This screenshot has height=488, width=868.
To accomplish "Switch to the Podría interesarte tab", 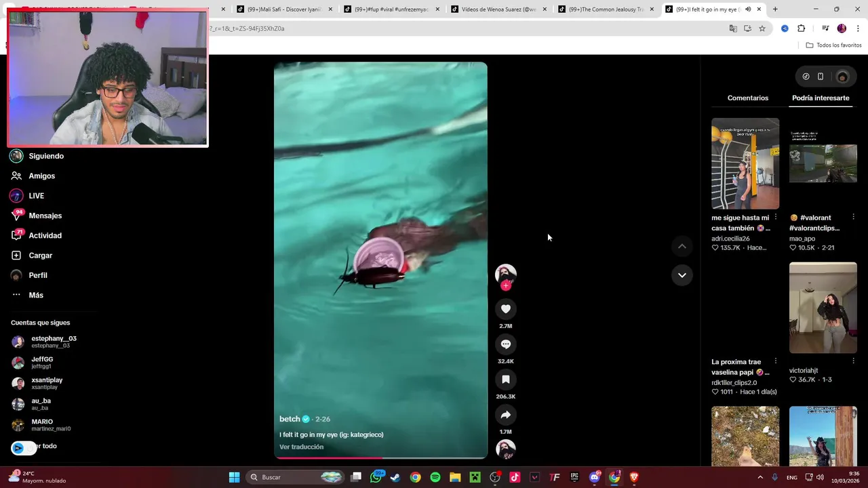I will [821, 98].
